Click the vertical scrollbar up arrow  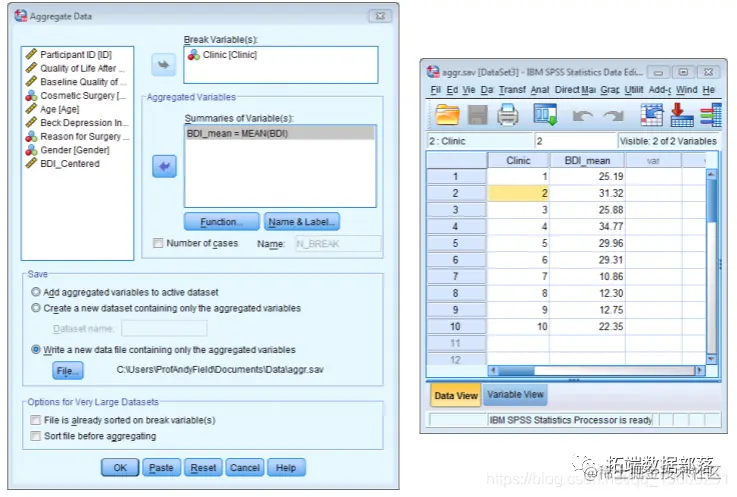pyautogui.click(x=711, y=174)
